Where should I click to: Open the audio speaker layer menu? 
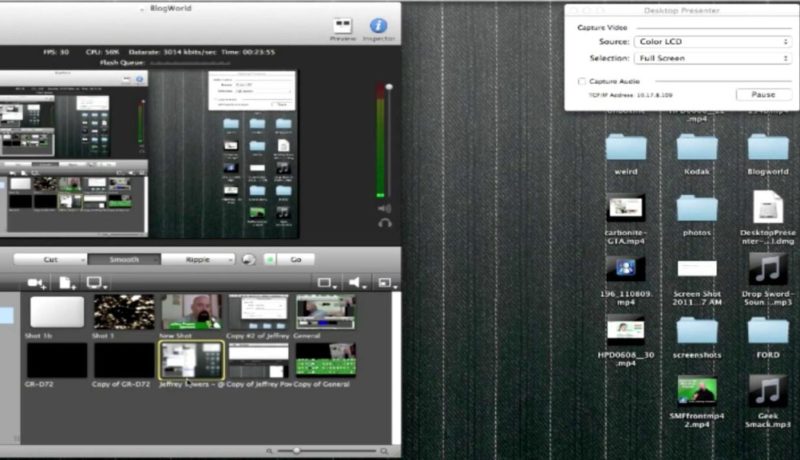[357, 283]
